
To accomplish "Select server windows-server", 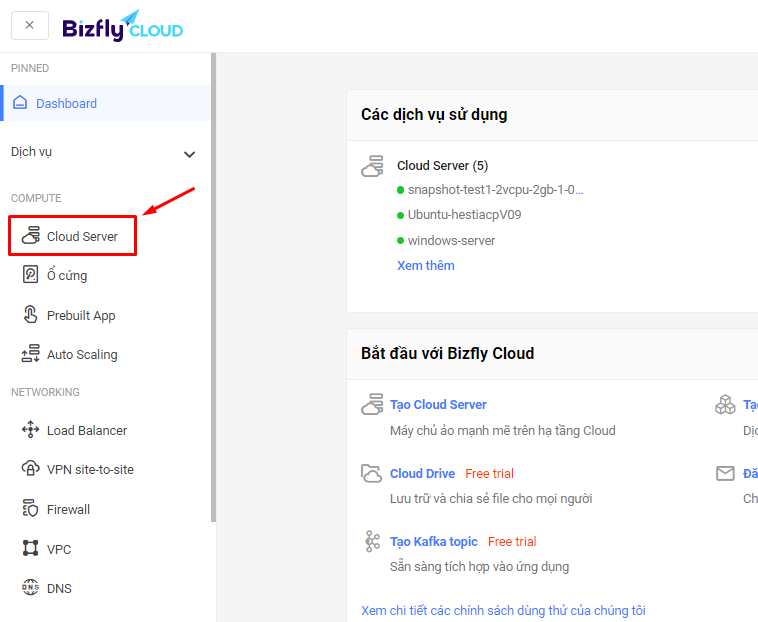I will click(x=451, y=241).
